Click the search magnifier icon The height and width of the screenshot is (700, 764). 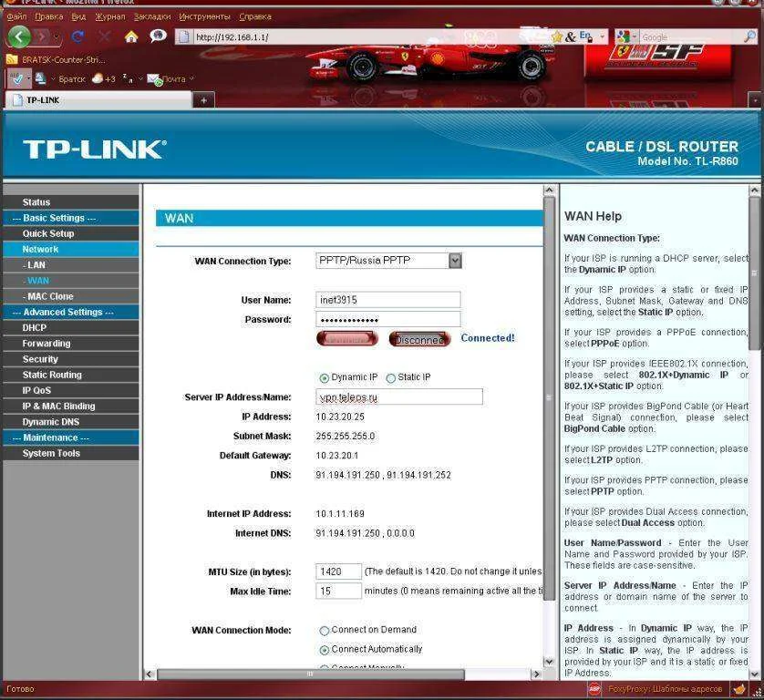(750, 36)
